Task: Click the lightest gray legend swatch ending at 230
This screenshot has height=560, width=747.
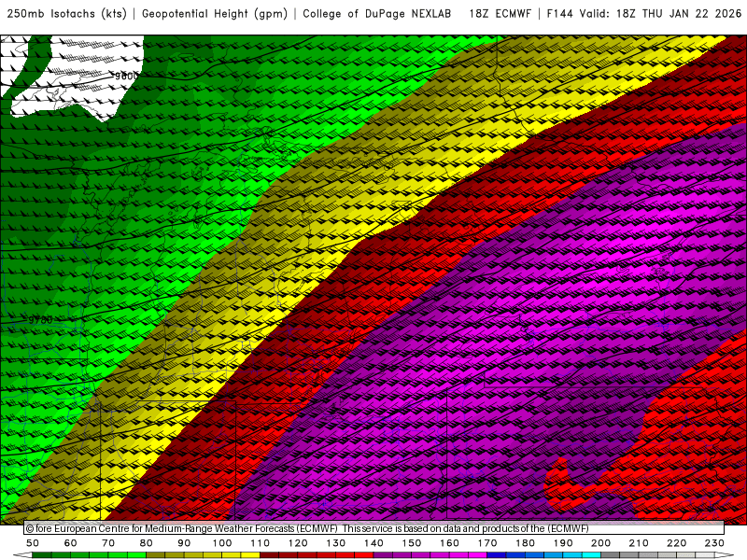Action: tap(705, 555)
